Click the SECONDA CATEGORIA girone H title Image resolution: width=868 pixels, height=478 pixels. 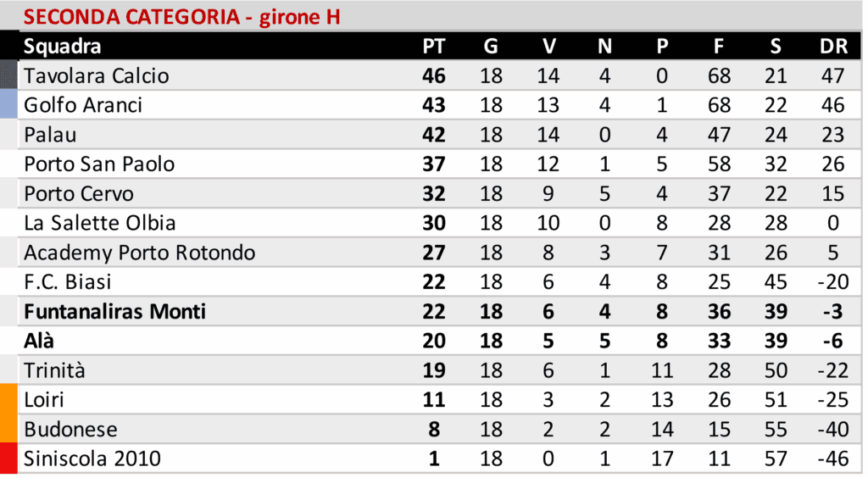(x=181, y=17)
